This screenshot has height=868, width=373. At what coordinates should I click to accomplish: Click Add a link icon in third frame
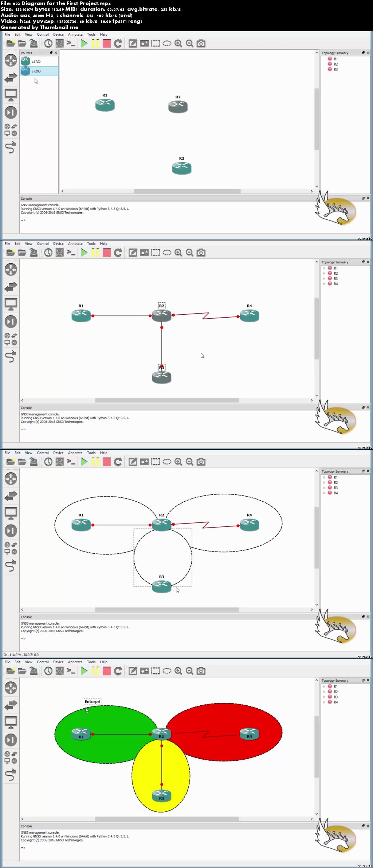pyautogui.click(x=11, y=566)
